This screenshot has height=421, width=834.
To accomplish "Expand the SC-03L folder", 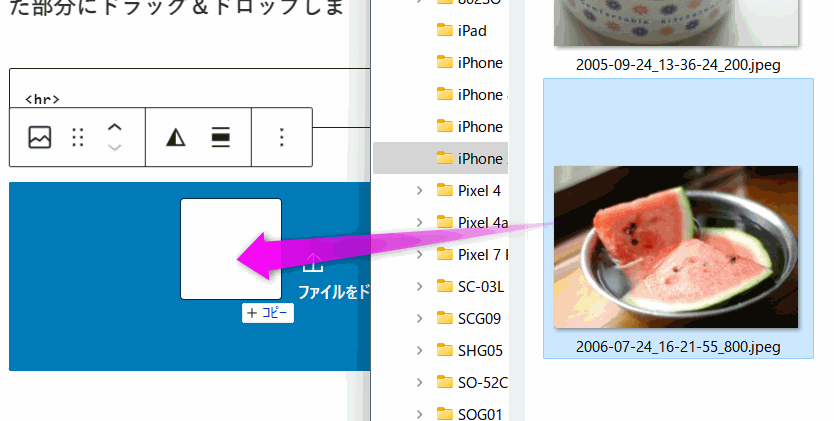I will (421, 286).
